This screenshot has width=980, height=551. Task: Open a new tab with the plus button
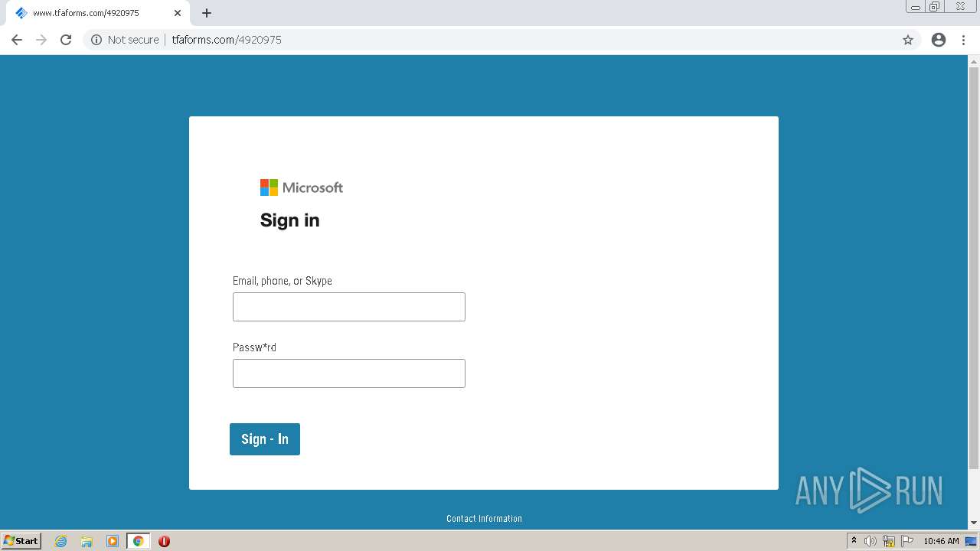pos(207,13)
